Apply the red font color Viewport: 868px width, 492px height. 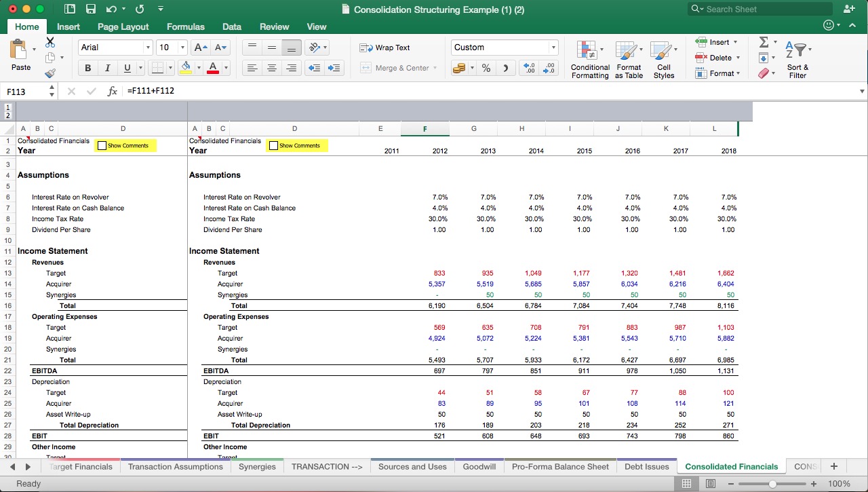tap(213, 68)
